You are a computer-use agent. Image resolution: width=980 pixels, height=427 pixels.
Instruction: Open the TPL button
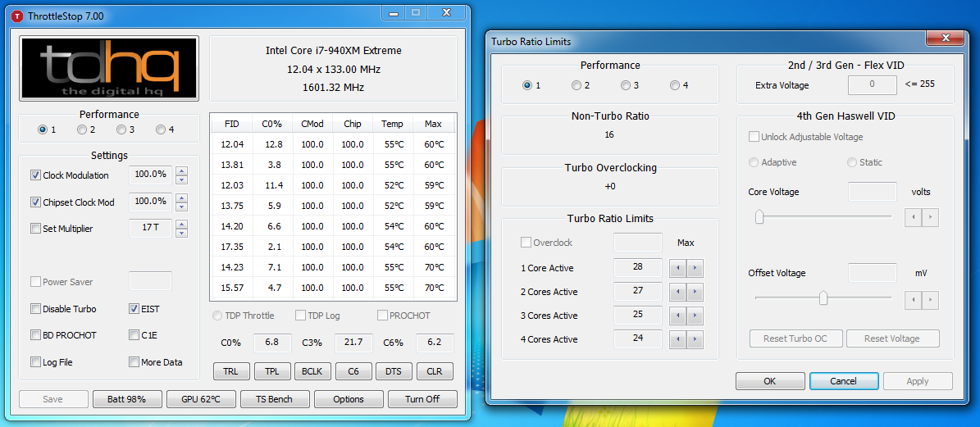pyautogui.click(x=272, y=371)
